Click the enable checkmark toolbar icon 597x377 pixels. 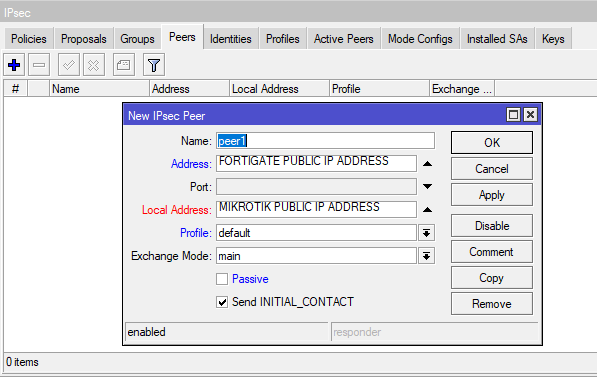[x=69, y=65]
